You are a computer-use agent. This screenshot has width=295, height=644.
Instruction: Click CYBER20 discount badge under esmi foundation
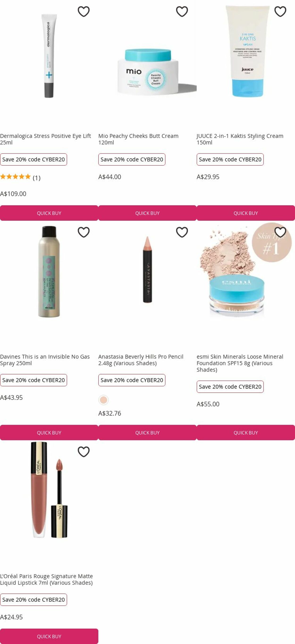(x=230, y=387)
